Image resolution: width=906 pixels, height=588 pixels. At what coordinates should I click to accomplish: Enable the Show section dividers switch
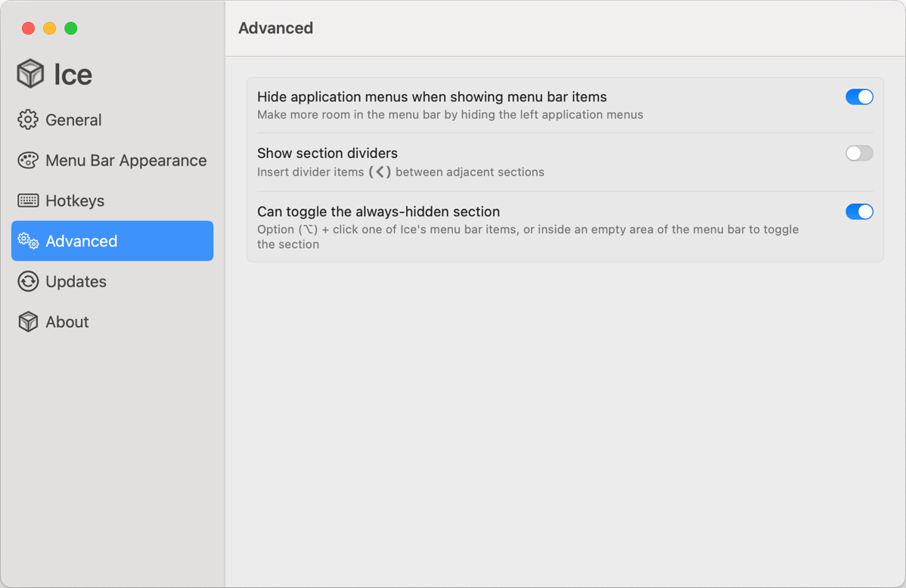pos(859,153)
